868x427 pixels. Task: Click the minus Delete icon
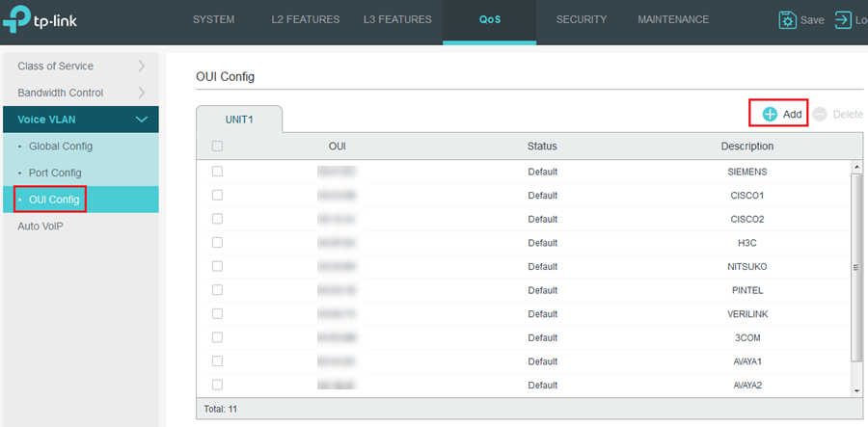820,114
